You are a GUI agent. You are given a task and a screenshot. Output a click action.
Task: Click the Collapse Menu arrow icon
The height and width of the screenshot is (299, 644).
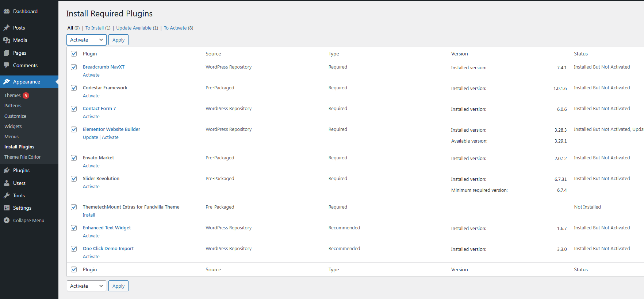pyautogui.click(x=7, y=220)
